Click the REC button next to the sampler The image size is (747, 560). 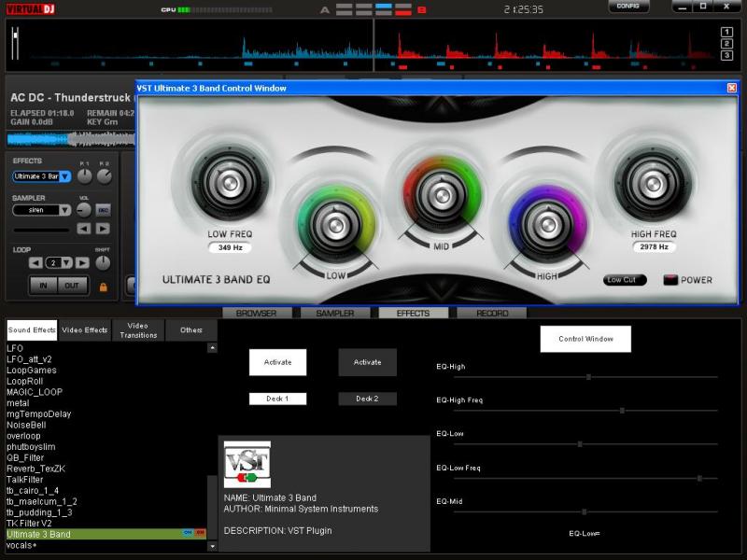point(103,209)
